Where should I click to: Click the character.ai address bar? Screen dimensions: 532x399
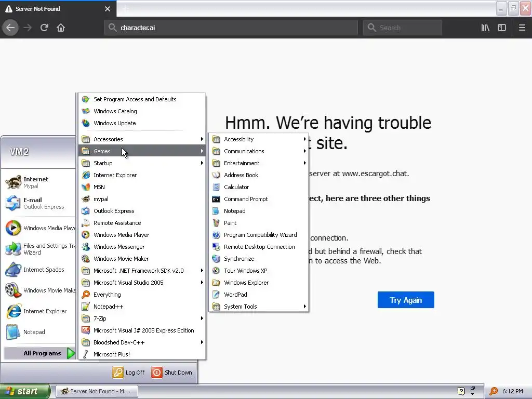(231, 28)
